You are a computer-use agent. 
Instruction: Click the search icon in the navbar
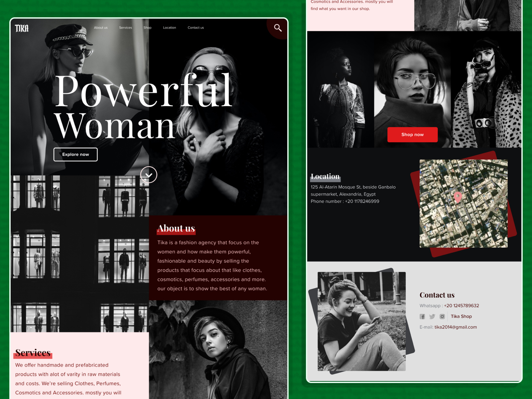(278, 28)
